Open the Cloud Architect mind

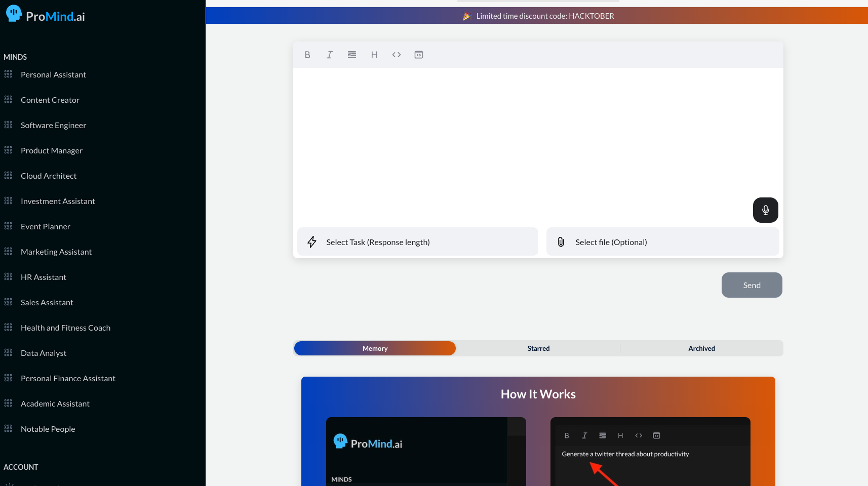click(49, 176)
